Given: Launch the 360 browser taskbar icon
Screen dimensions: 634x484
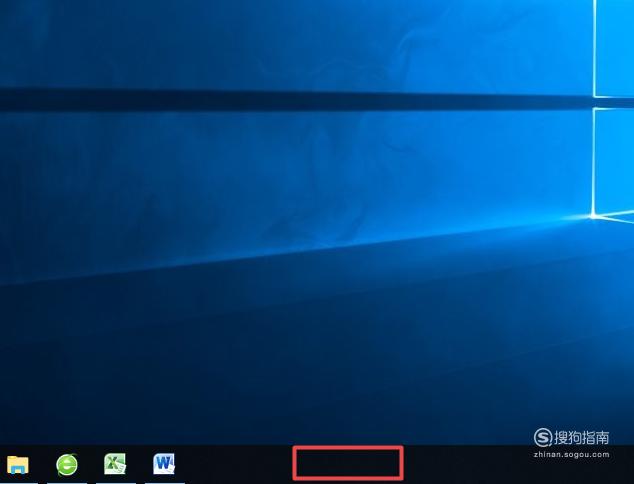Looking at the screenshot, I should click(x=67, y=465).
